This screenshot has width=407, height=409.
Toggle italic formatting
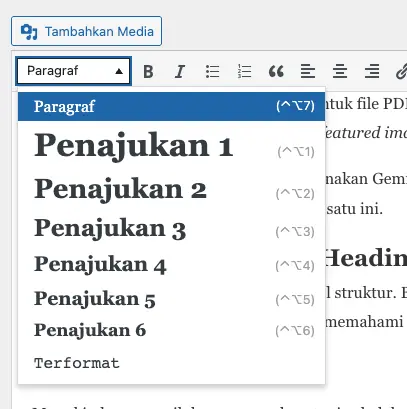[x=180, y=71]
